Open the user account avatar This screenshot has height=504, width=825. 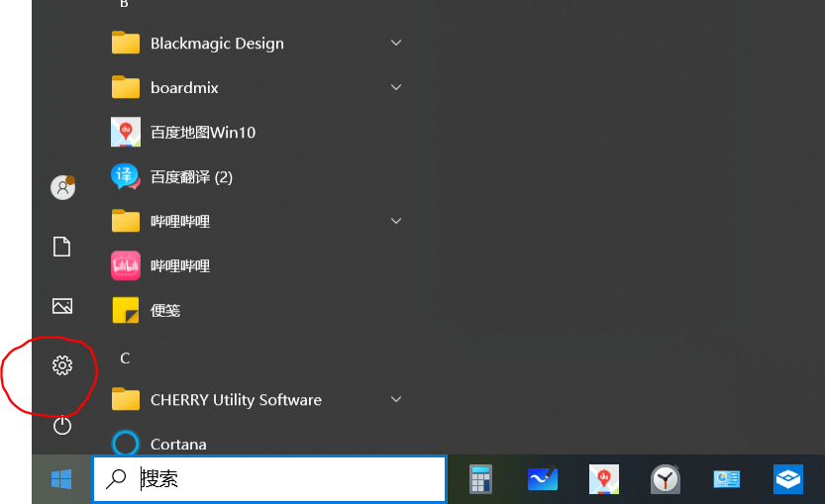[x=62, y=187]
